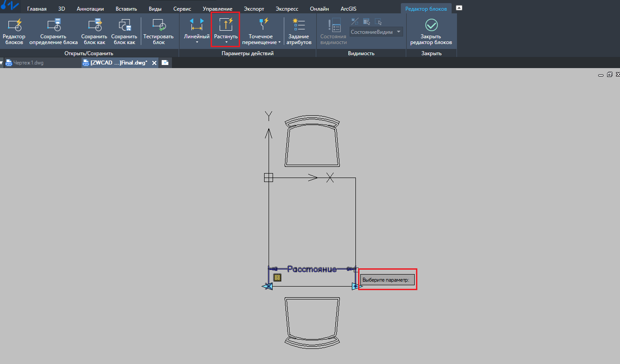
Task: Click Сохранить блок как with floppy disk icon
Action: [x=124, y=31]
